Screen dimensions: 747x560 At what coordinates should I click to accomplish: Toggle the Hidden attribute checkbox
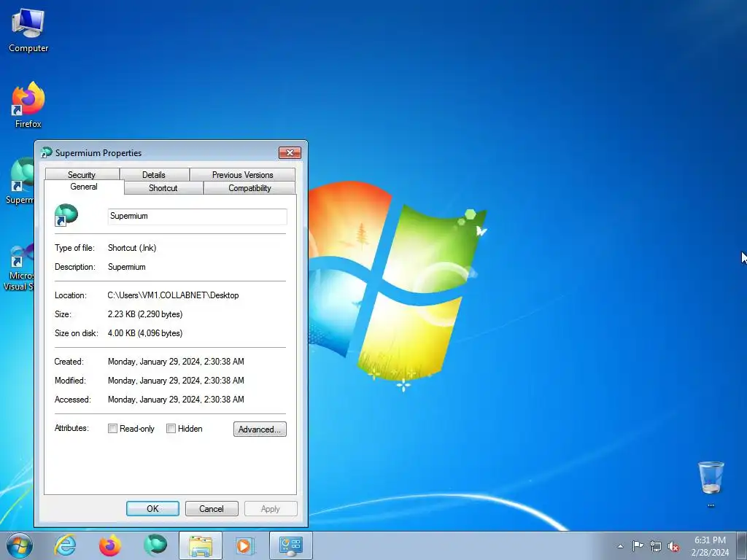(171, 429)
